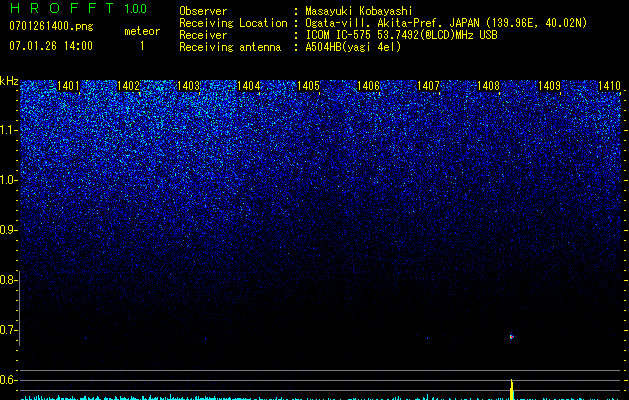Click the meteor echo spot near 1408
This screenshot has height=400, width=629.
click(x=511, y=337)
